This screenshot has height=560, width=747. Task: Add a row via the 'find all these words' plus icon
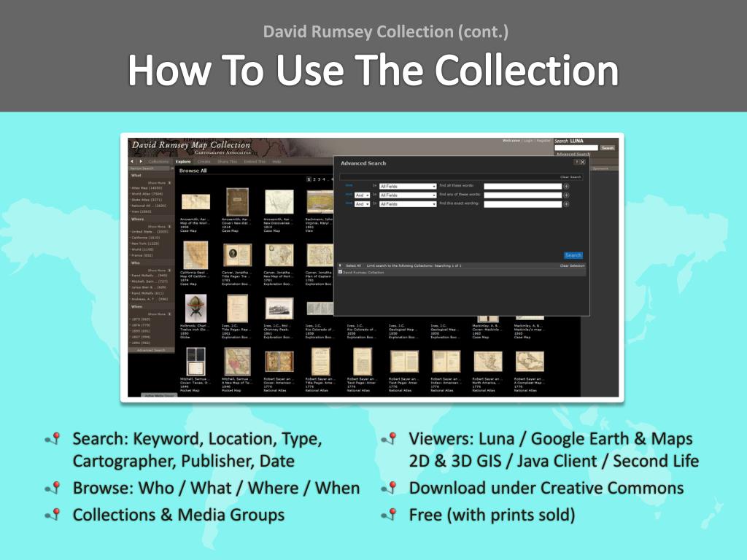[x=566, y=186]
